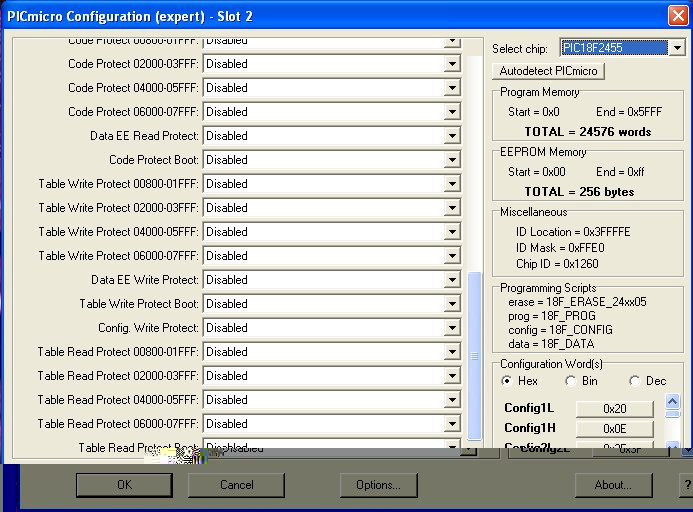This screenshot has height=512, width=693.
Task: Open Table Write Protect Boot dropdown
Action: [x=452, y=304]
